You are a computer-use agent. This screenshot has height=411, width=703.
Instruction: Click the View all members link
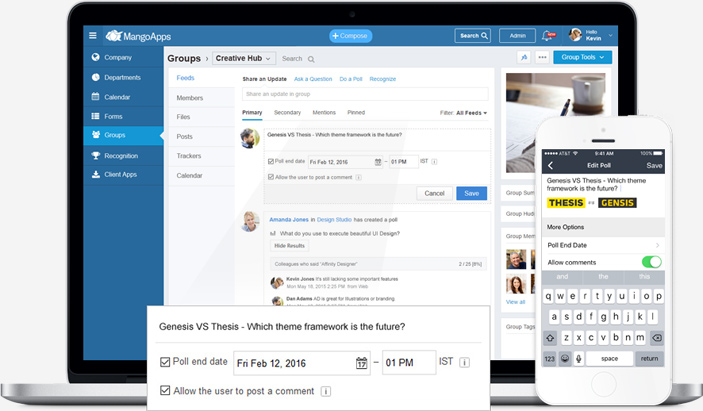(516, 302)
